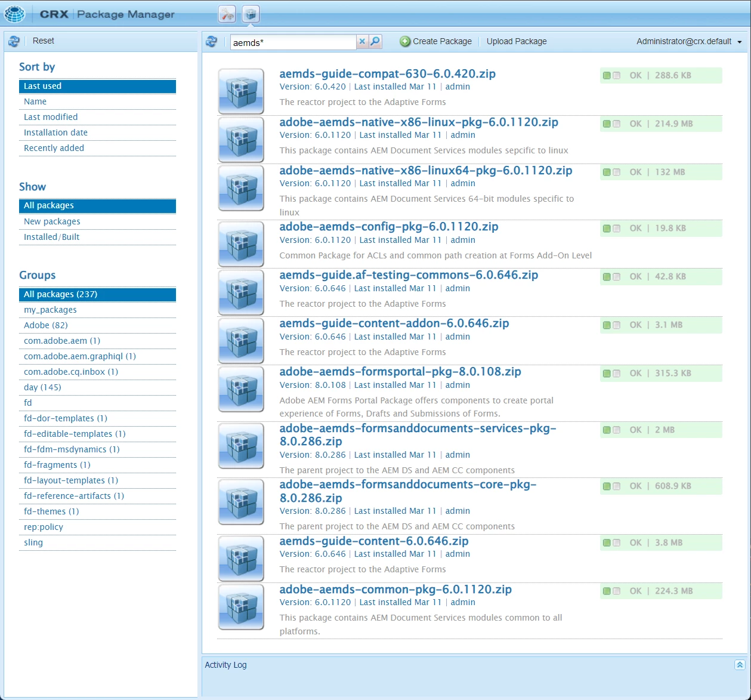Run search with magnifier icon
751x700 pixels.
pos(375,41)
